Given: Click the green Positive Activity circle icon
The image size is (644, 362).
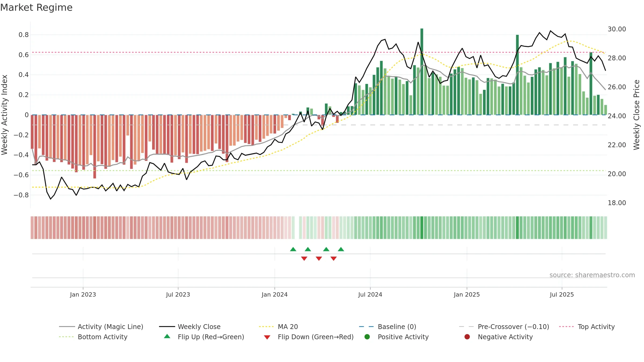Looking at the screenshot, I should (367, 337).
